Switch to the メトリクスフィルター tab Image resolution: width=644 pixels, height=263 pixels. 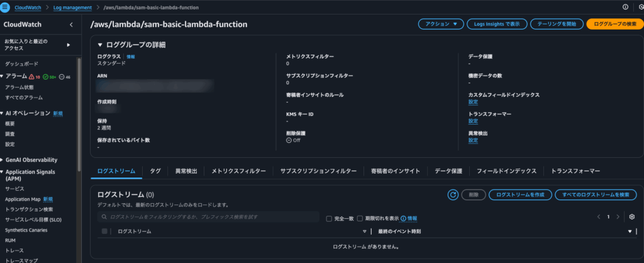pyautogui.click(x=238, y=171)
